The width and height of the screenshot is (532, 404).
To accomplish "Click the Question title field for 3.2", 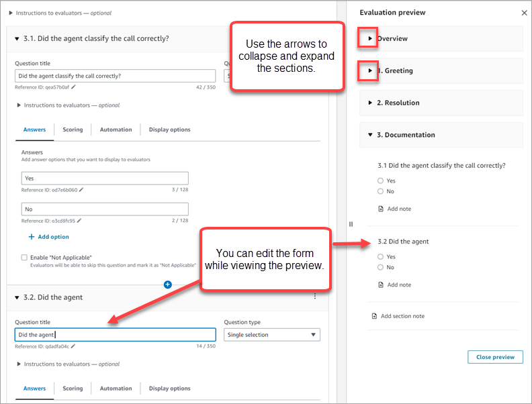I will coord(115,335).
